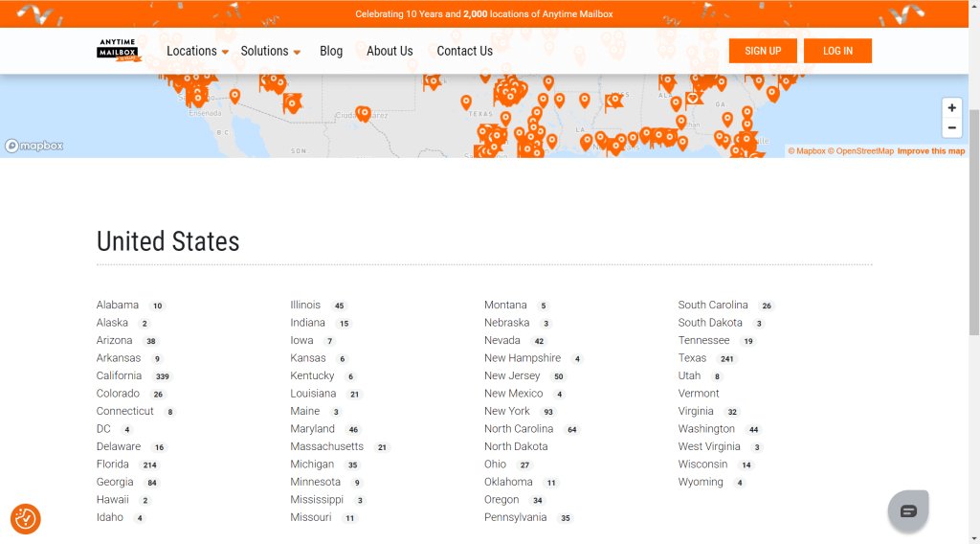Open the About Us page
Image resolution: width=980 pixels, height=544 pixels.
pos(390,51)
